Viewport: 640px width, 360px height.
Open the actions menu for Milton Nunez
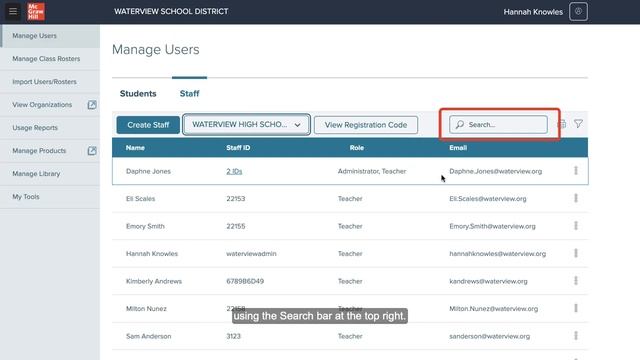[576, 308]
